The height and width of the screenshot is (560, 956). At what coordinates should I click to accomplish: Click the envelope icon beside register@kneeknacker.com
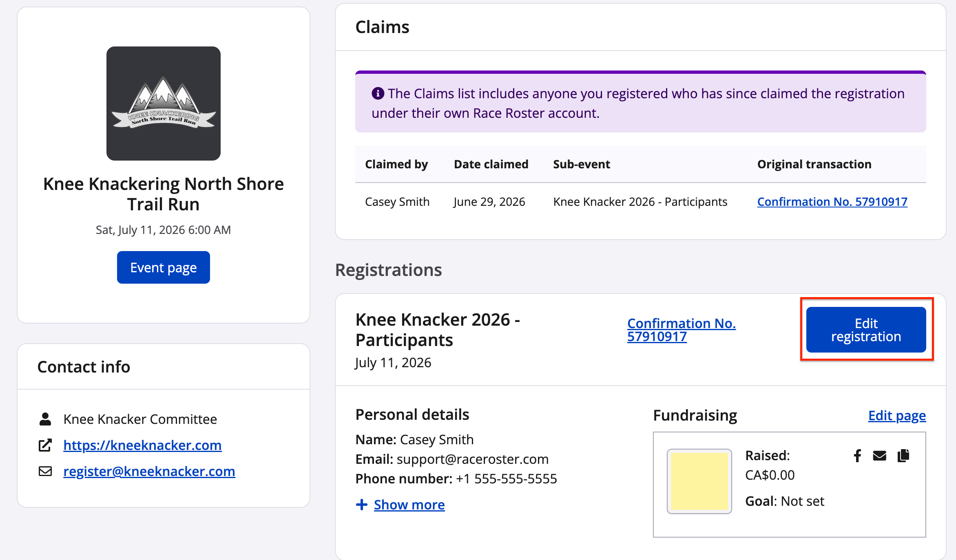coord(45,471)
